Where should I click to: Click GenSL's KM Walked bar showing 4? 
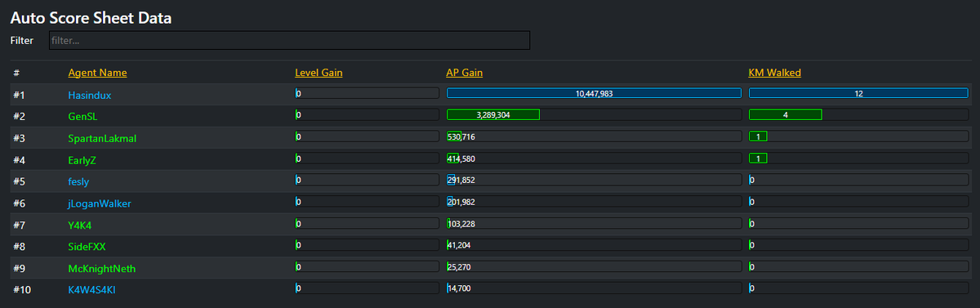[x=858, y=114]
